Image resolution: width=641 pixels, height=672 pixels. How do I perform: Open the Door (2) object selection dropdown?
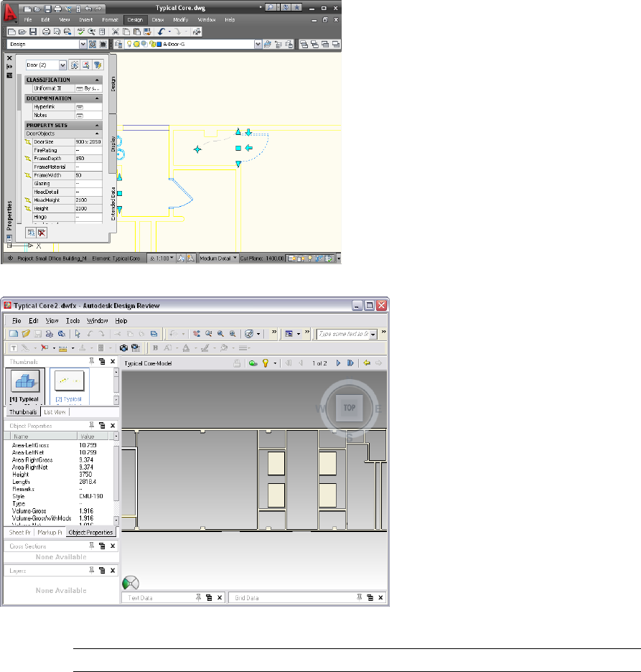point(62,65)
